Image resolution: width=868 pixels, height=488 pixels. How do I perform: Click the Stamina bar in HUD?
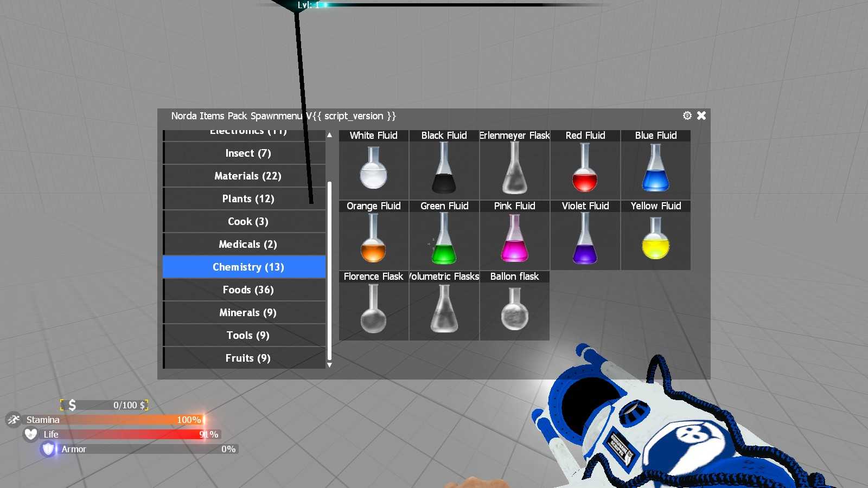[x=114, y=420]
